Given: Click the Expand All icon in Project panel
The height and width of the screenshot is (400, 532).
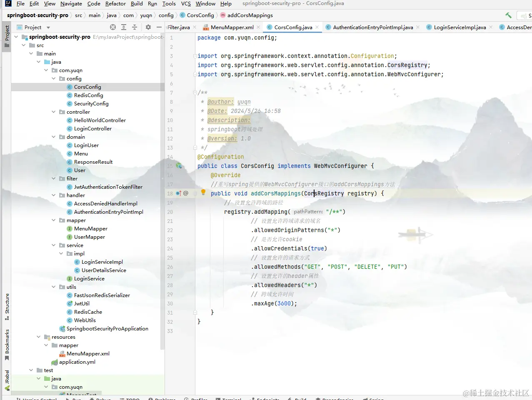Looking at the screenshot, I should click(124, 27).
